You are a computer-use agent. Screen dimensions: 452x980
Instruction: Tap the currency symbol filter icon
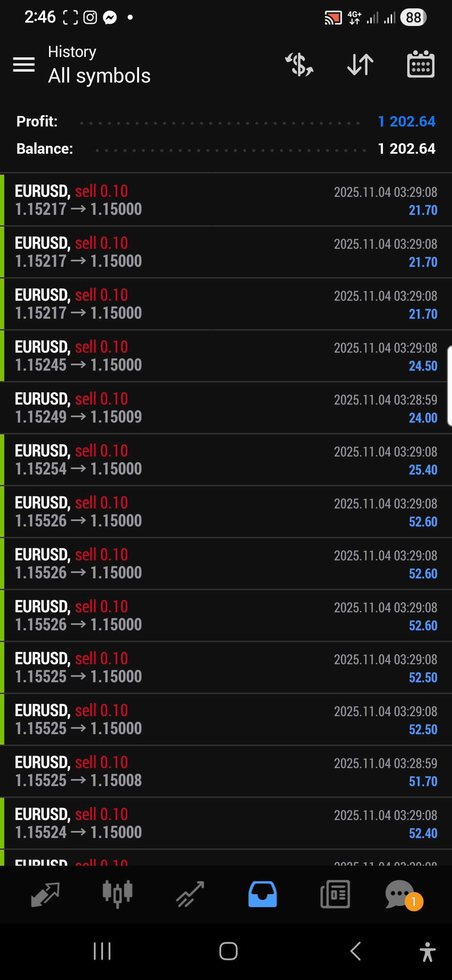(x=299, y=64)
